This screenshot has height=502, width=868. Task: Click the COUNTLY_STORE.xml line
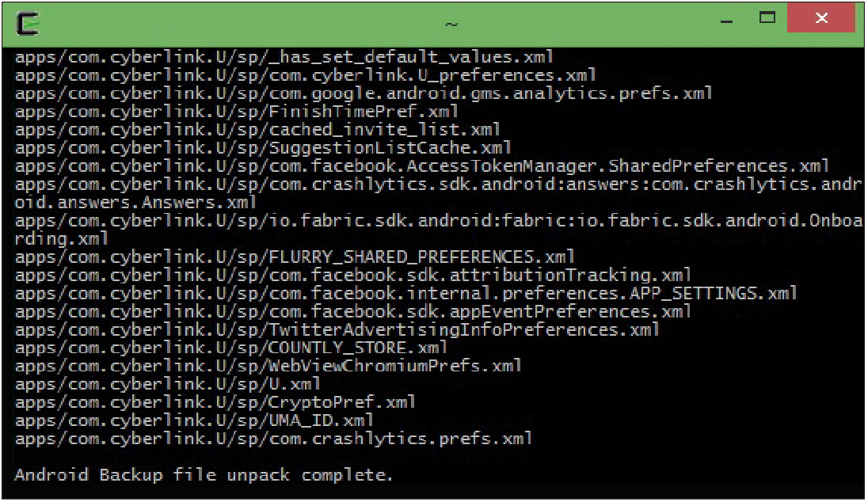click(x=231, y=348)
